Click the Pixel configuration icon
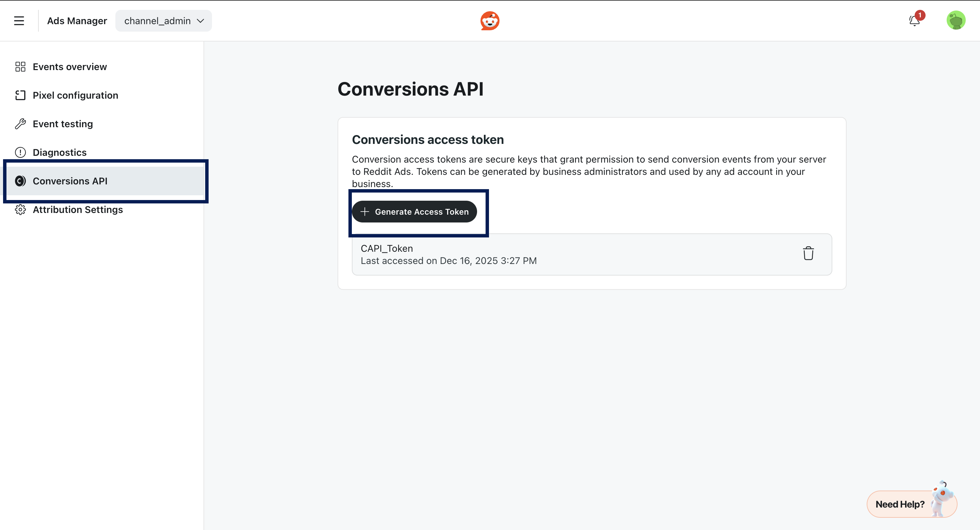Screen dimensions: 980x530 [20, 96]
